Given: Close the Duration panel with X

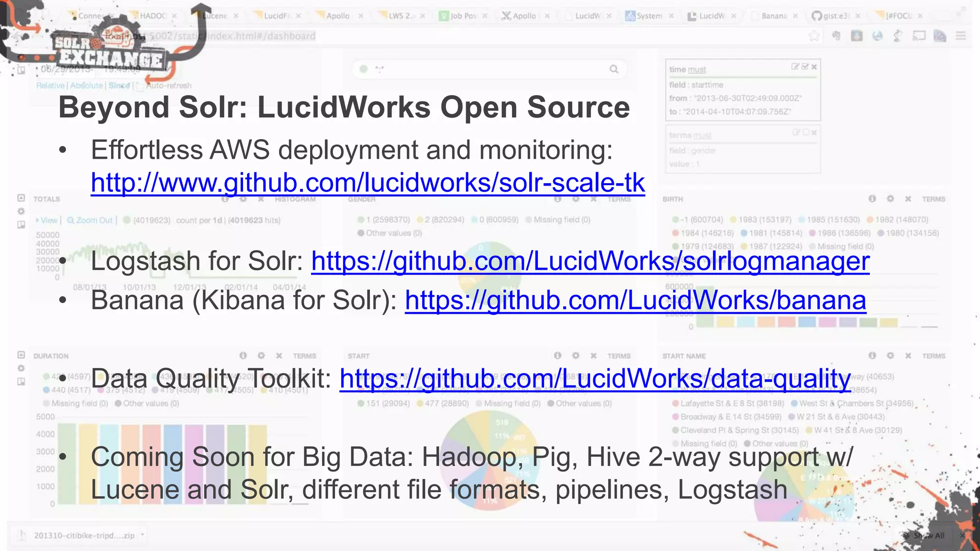Looking at the screenshot, I should coord(279,355).
